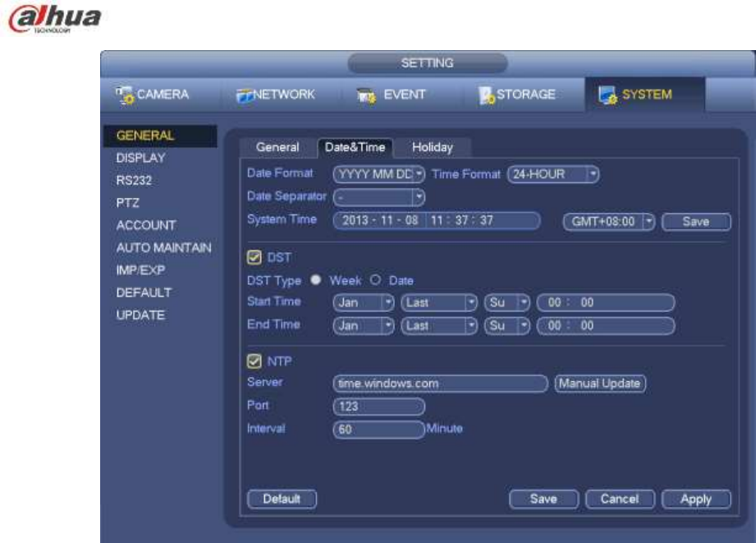This screenshot has height=543, width=756.
Task: Click the CAMERA tab icon
Action: [x=126, y=95]
